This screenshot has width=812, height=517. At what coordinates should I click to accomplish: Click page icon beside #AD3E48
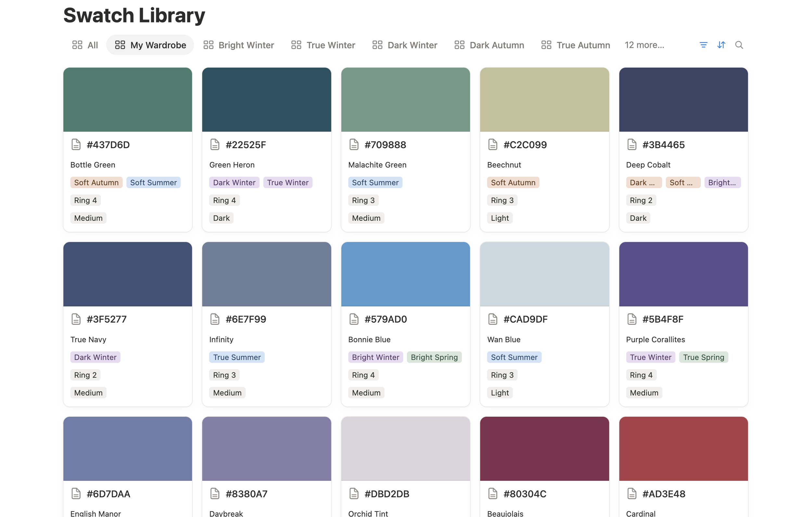632,493
